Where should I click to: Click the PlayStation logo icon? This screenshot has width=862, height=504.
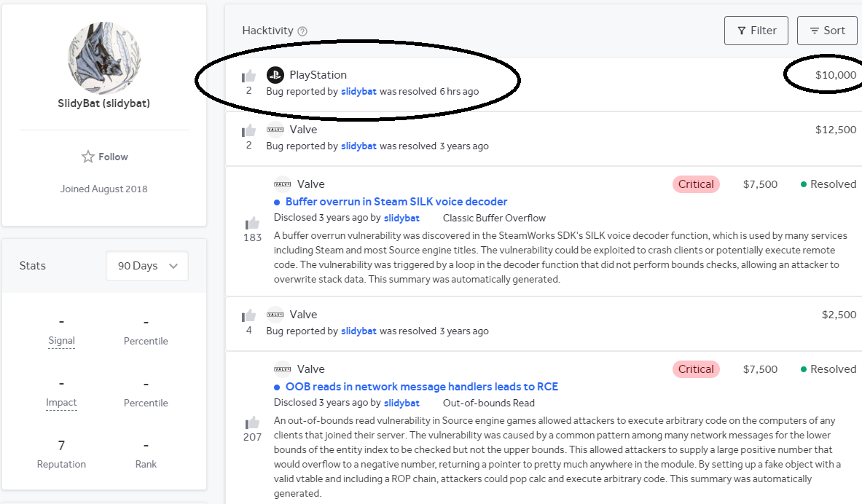pos(275,75)
